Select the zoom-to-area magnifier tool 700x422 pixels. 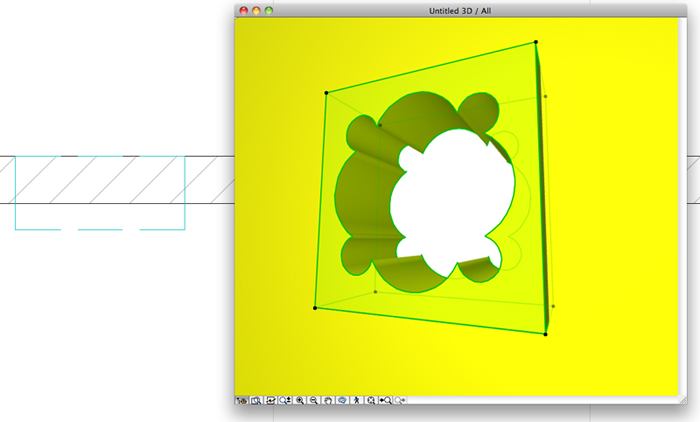(x=256, y=400)
